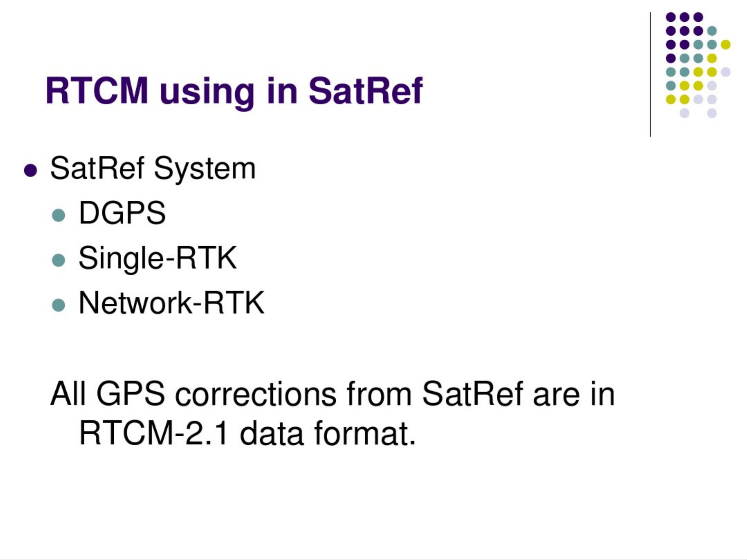
Task: Click the teal bullet next to DGPS
Action: click(58, 215)
